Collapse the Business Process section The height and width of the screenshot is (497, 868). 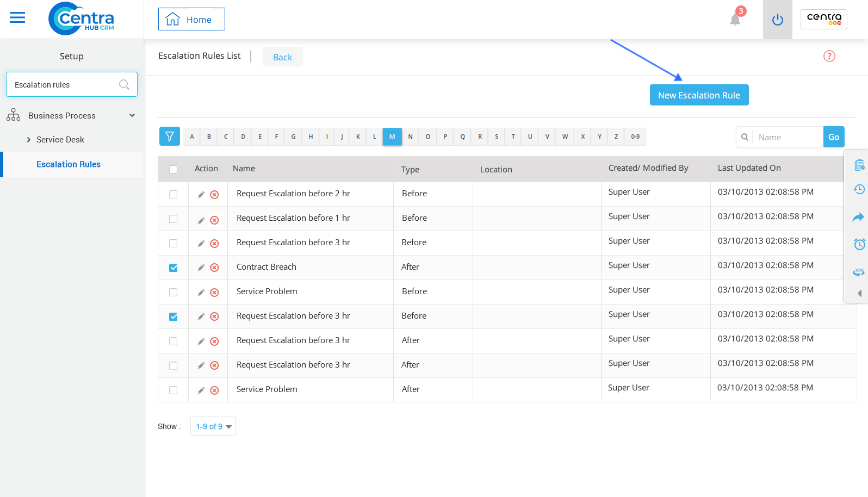[132, 115]
